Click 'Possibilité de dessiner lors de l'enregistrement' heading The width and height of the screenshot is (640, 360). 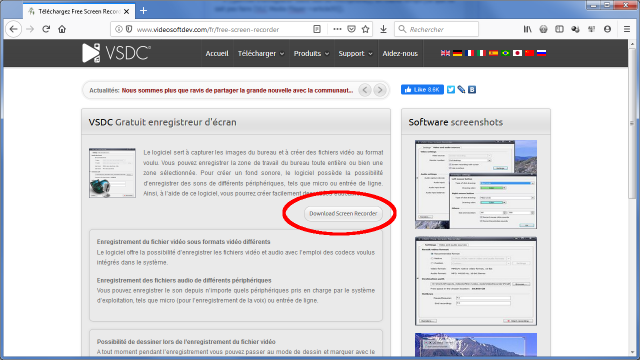pos(186,342)
